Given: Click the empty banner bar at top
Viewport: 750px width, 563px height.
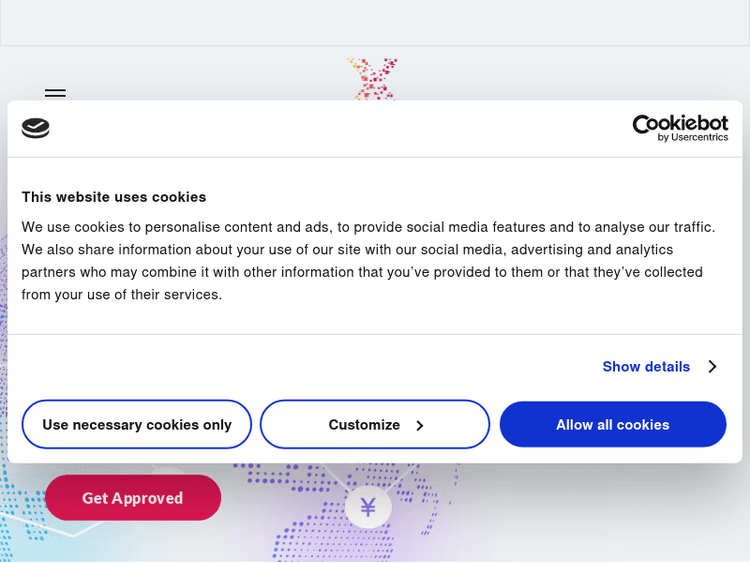Looking at the screenshot, I should click(x=375, y=22).
